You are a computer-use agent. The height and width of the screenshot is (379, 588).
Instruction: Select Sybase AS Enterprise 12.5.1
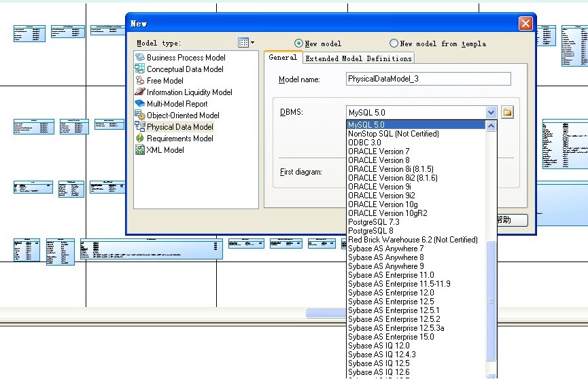tap(416, 310)
